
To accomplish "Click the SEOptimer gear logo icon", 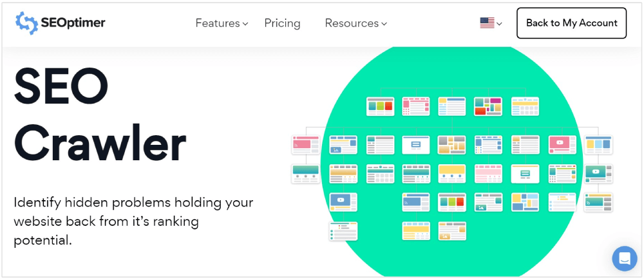I will (x=27, y=23).
